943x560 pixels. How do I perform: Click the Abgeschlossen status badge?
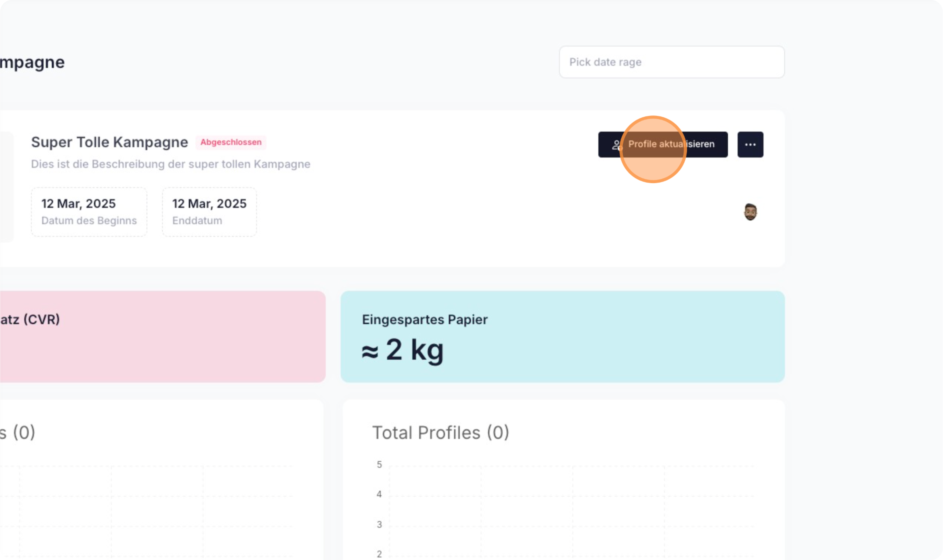click(x=231, y=142)
